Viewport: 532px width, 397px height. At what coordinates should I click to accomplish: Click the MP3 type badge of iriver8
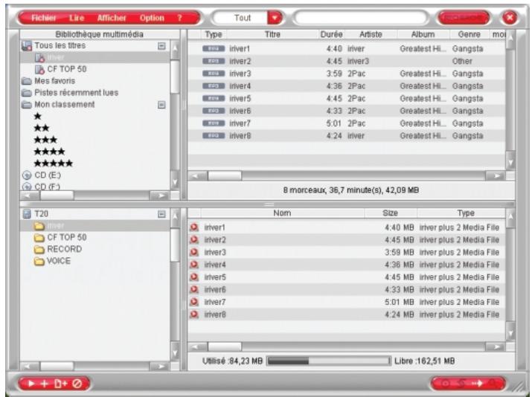point(214,135)
